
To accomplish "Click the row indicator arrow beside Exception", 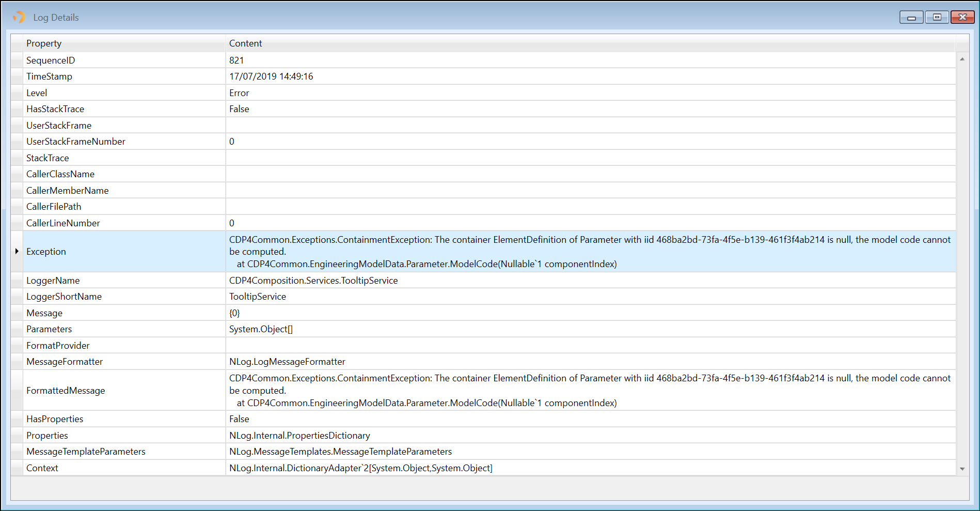I will coord(17,251).
